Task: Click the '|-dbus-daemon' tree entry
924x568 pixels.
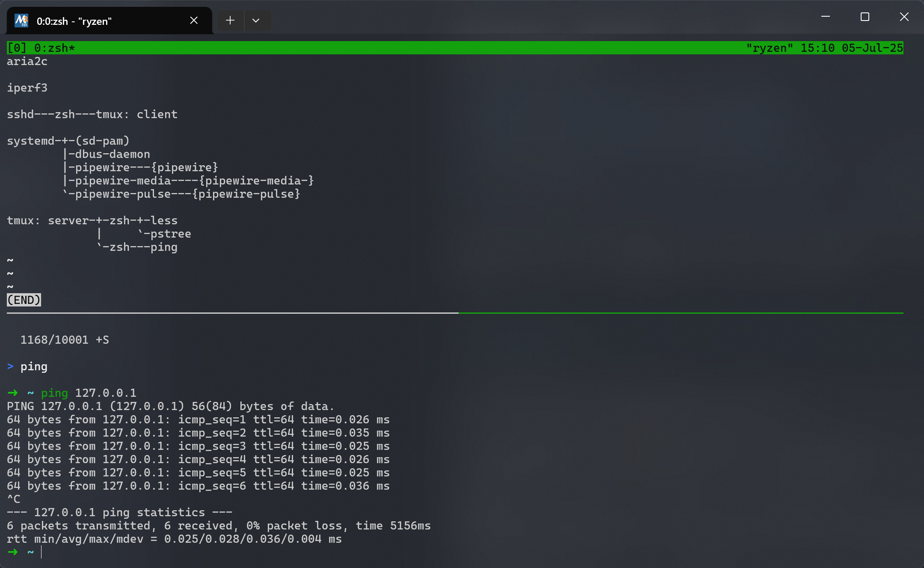Action: tap(106, 154)
